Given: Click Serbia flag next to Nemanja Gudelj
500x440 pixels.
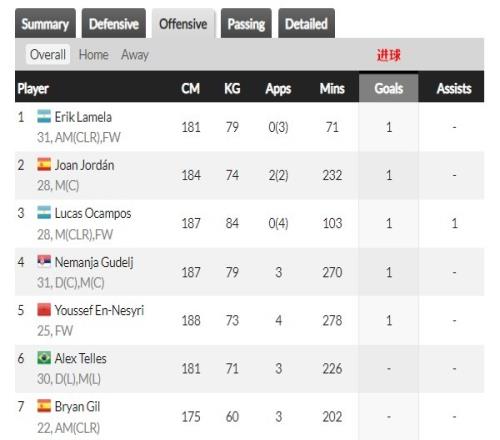Looking at the screenshot, I should 44,261.
